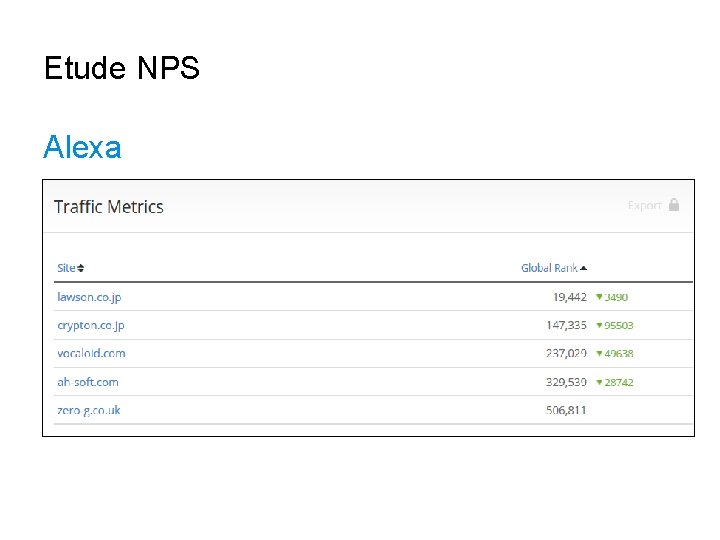Click the Global Rank sort arrow
The height and width of the screenshot is (540, 720).
[x=583, y=268]
